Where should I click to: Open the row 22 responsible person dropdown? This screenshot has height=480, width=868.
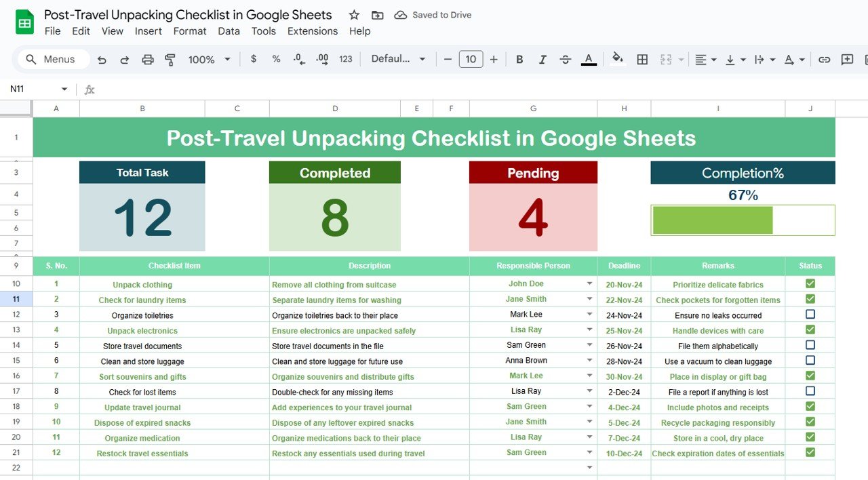point(589,468)
